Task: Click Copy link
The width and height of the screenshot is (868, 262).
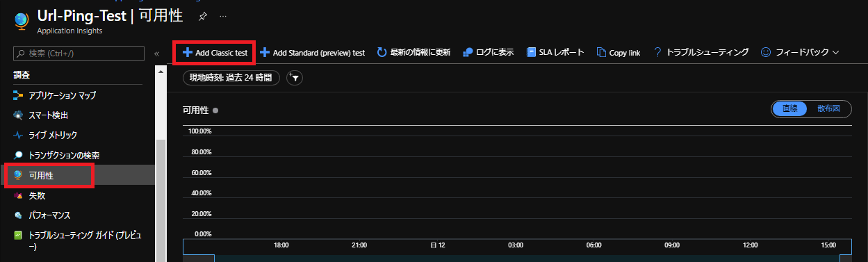Action: click(619, 52)
